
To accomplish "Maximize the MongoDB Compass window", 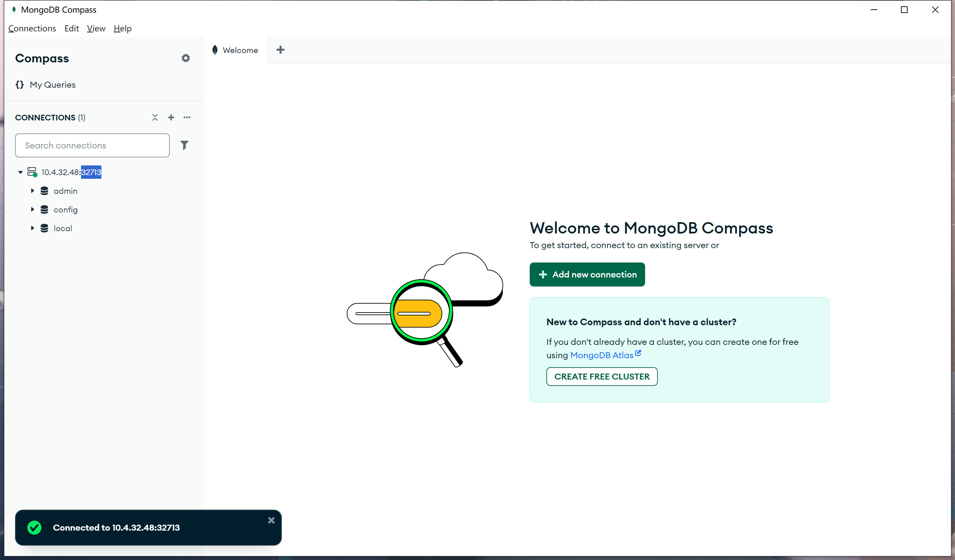I will click(x=904, y=9).
